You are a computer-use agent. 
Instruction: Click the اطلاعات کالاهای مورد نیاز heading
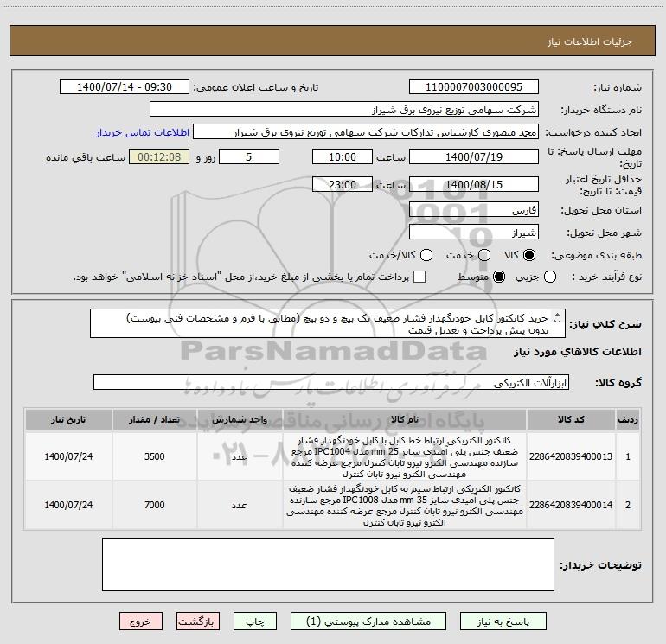[577, 352]
